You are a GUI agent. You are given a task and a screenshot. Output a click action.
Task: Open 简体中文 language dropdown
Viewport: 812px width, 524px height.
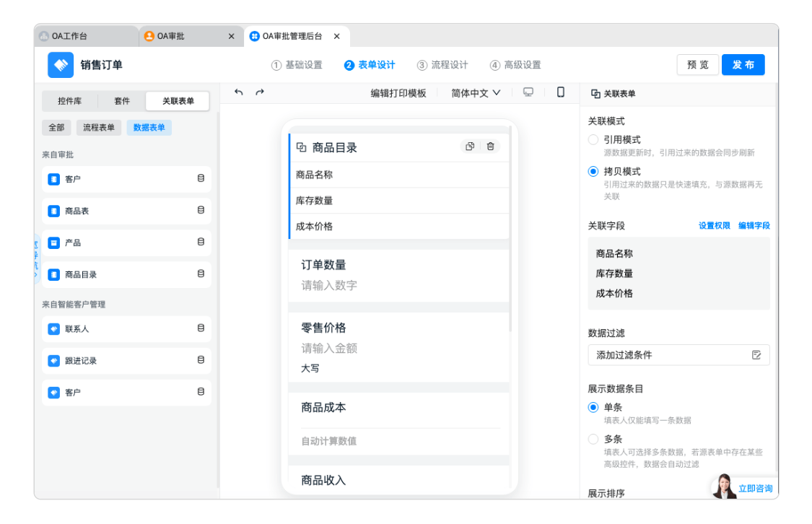click(476, 93)
